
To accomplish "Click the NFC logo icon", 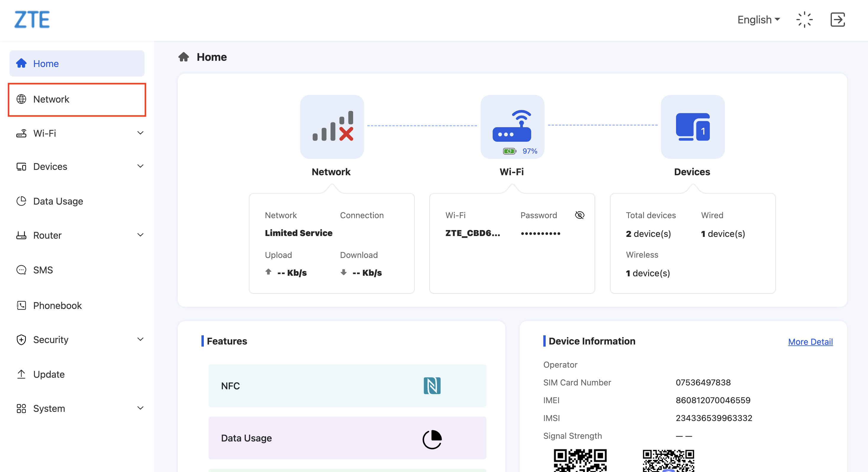I will (x=432, y=385).
